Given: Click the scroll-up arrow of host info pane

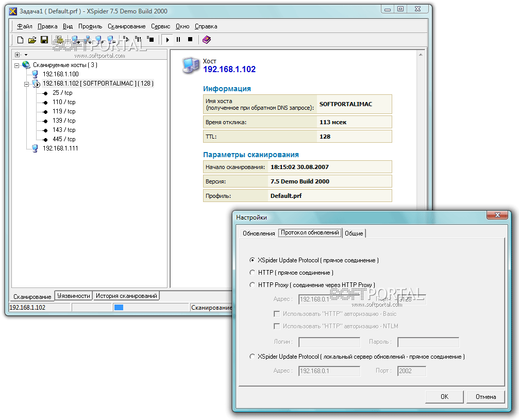Looking at the screenshot, I should [x=421, y=55].
